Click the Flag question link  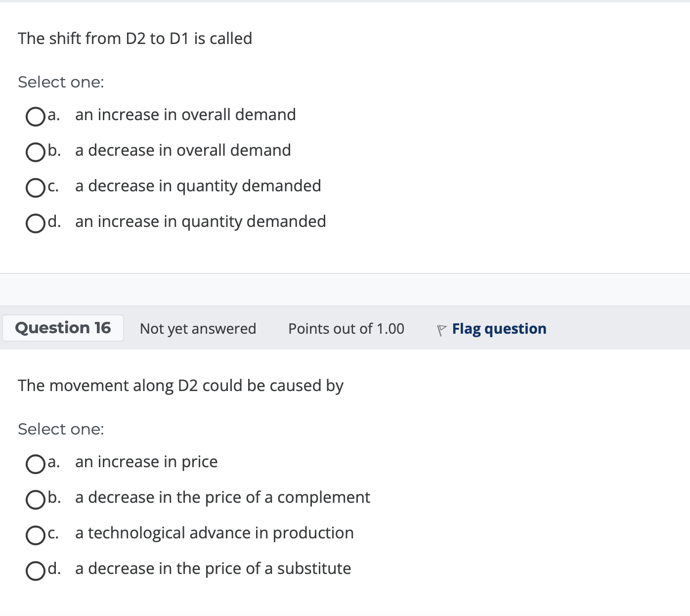(x=499, y=329)
